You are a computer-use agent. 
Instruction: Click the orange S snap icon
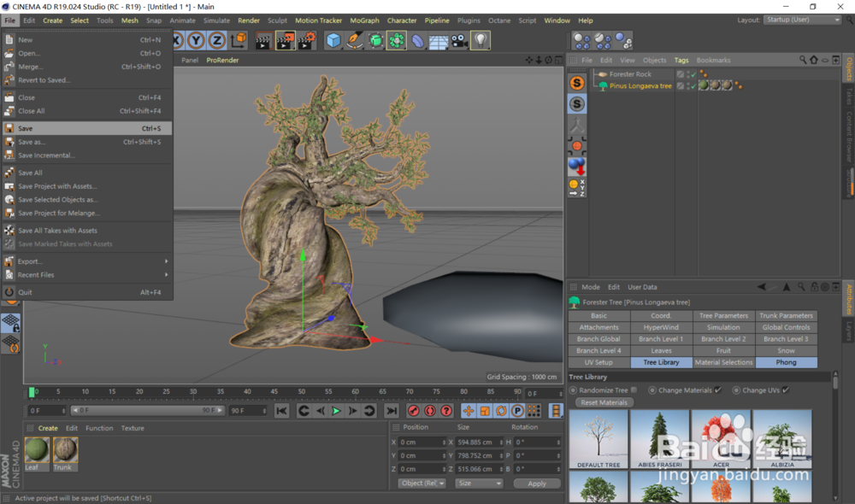click(x=577, y=83)
